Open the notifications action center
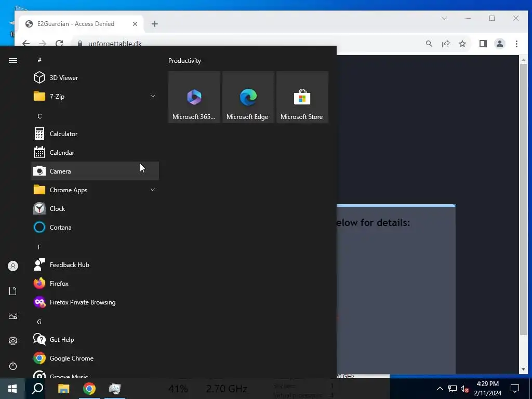Image resolution: width=532 pixels, height=399 pixels. pyautogui.click(x=515, y=389)
